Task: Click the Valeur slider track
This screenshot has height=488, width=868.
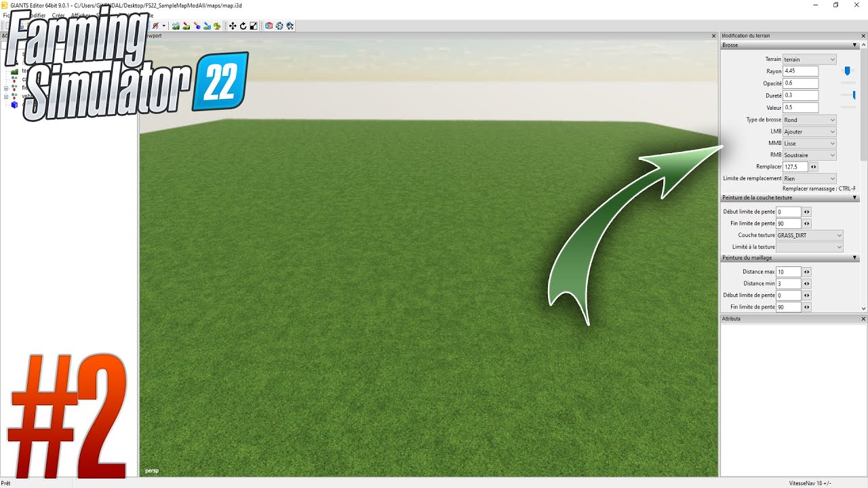Action: click(848, 107)
